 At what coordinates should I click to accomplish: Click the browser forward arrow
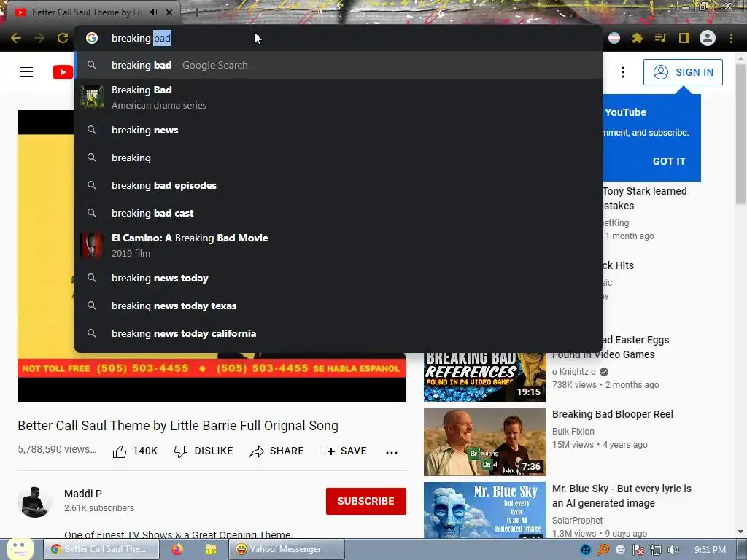click(39, 38)
